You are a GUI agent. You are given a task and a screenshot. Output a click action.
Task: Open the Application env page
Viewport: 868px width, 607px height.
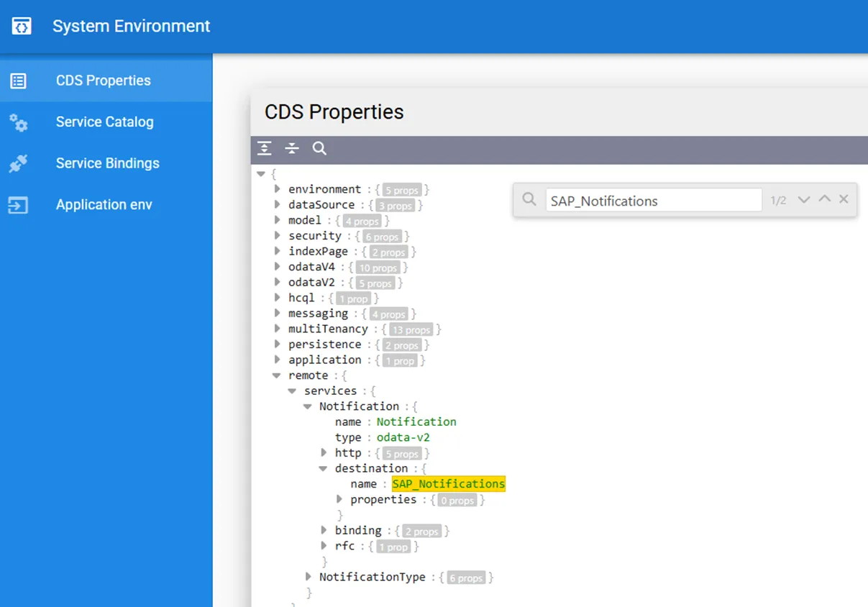104,204
